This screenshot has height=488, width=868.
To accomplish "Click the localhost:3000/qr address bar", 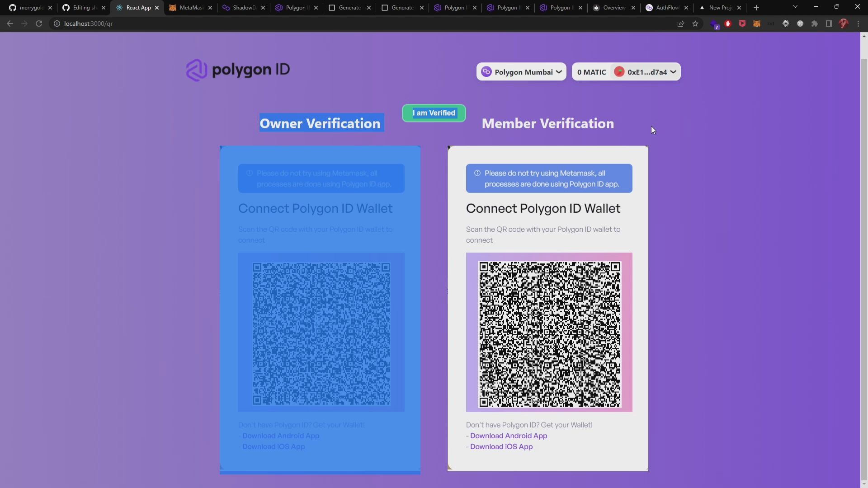I will [x=362, y=23].
